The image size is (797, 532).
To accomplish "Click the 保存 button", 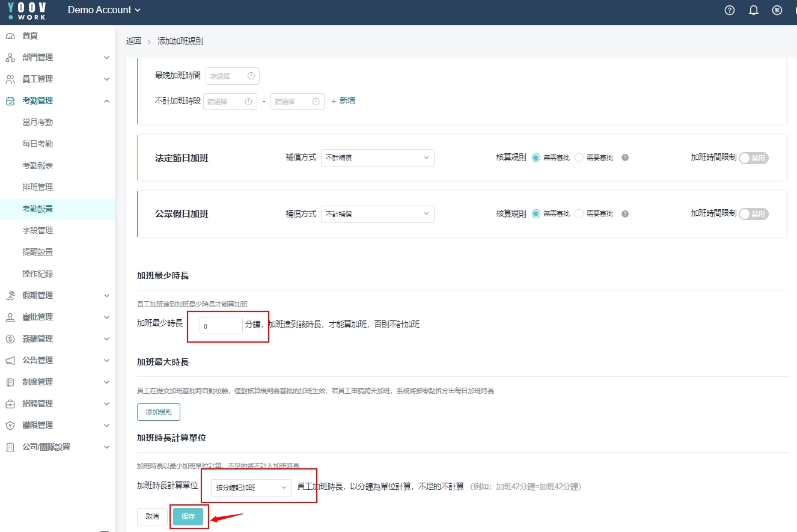I will point(188,516).
